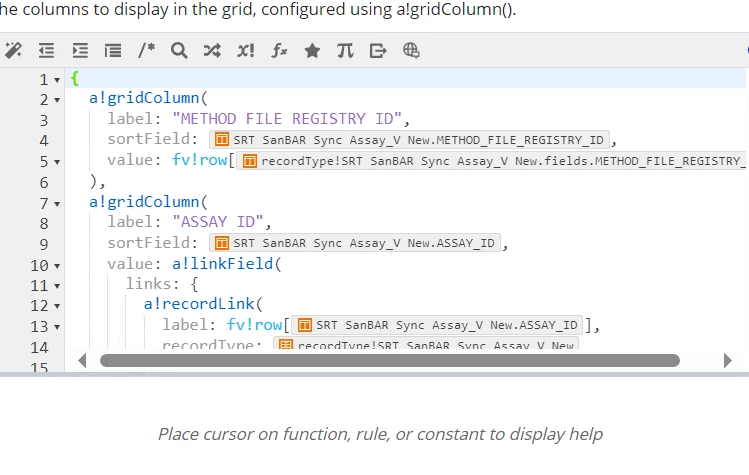Click the horizontal scrollbar thumb
The image size is (749, 475).
click(x=390, y=360)
